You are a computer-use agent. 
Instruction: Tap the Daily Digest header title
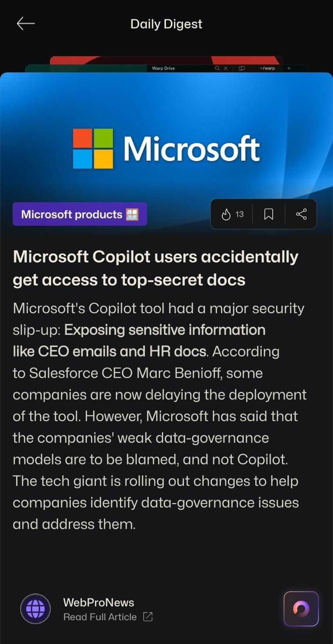point(166,24)
